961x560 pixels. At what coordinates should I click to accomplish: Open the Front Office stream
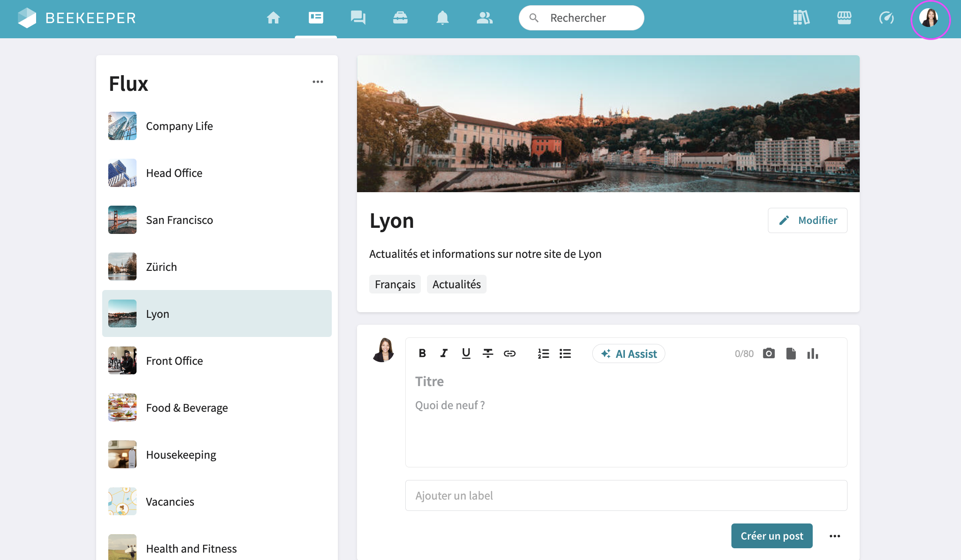click(x=217, y=361)
